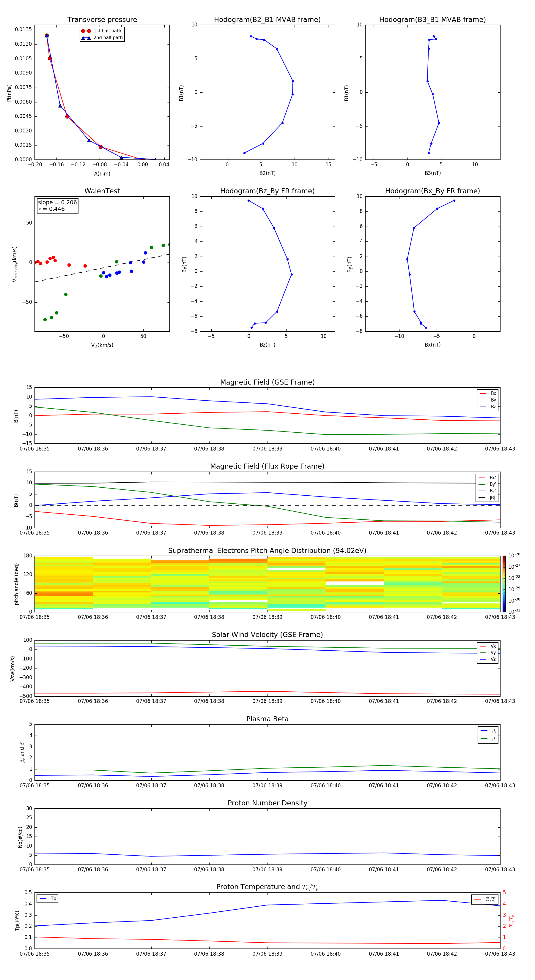Click the "Vx" velocity legend entry
Image resolution: width=535 pixels, height=980 pixels.
pos(488,646)
